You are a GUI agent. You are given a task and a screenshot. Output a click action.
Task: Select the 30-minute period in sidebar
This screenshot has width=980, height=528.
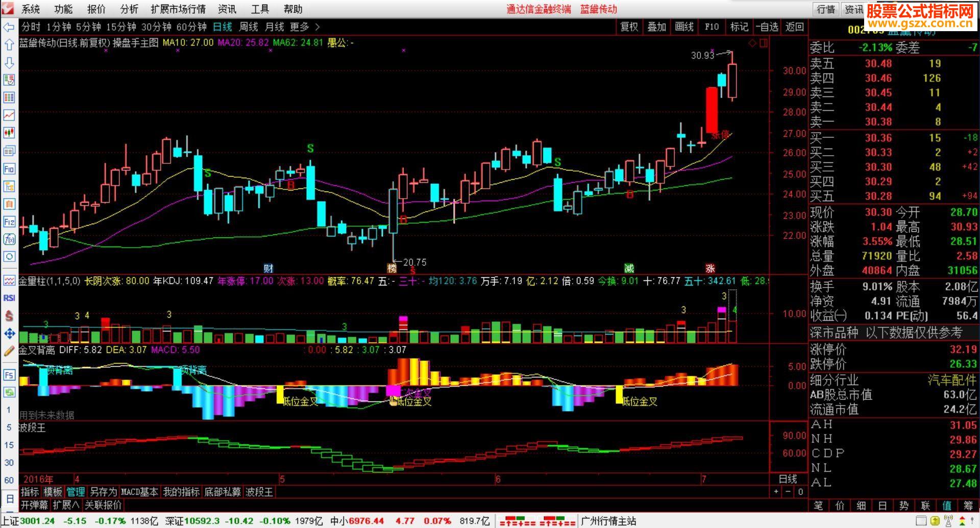(x=9, y=463)
